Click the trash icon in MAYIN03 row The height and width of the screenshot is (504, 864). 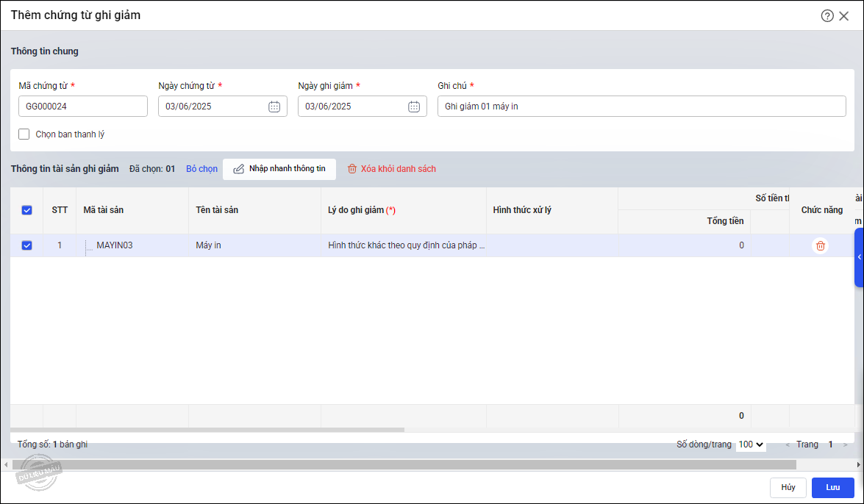click(821, 245)
